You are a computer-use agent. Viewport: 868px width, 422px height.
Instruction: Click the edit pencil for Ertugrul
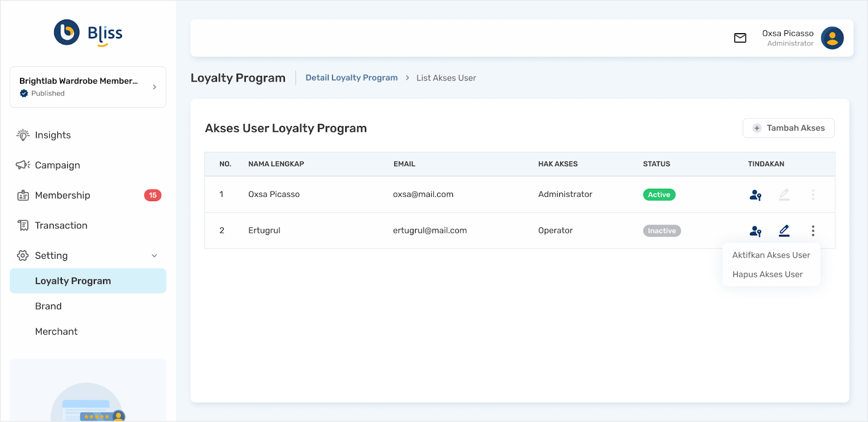(784, 231)
